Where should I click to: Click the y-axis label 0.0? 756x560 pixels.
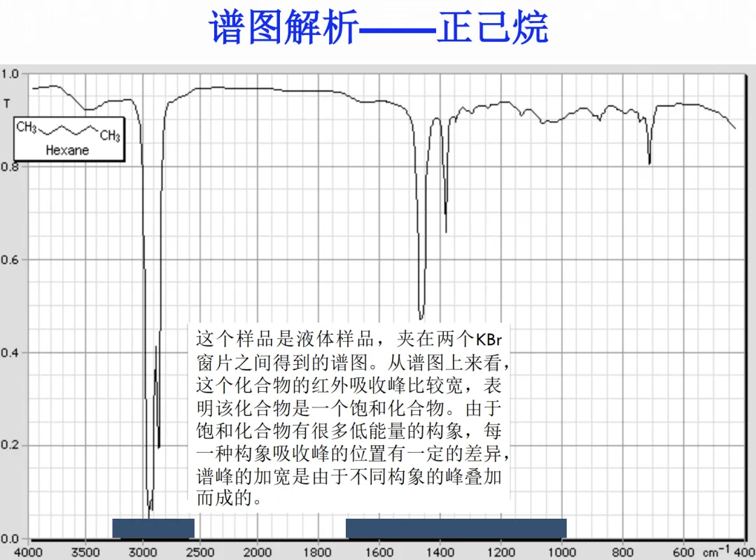point(10,538)
